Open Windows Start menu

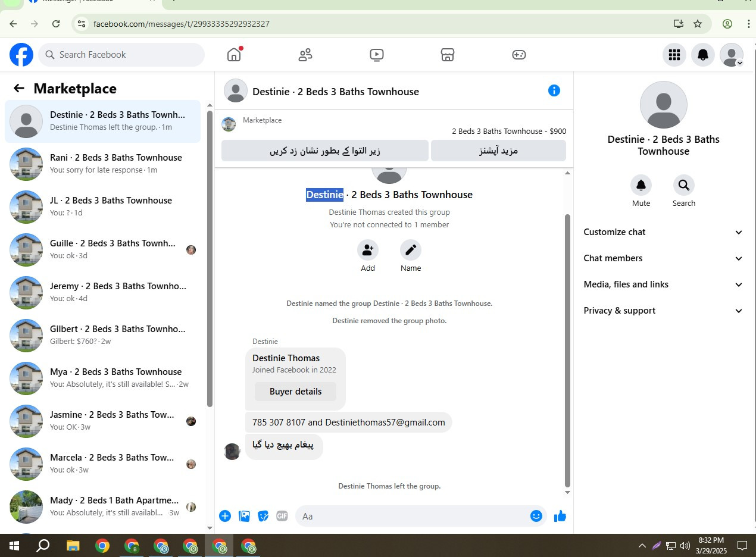click(x=14, y=545)
